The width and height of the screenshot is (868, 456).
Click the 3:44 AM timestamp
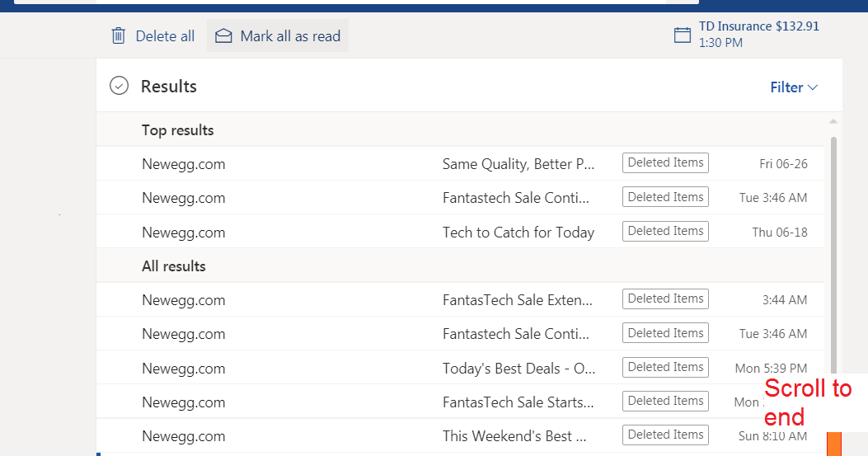tap(785, 300)
